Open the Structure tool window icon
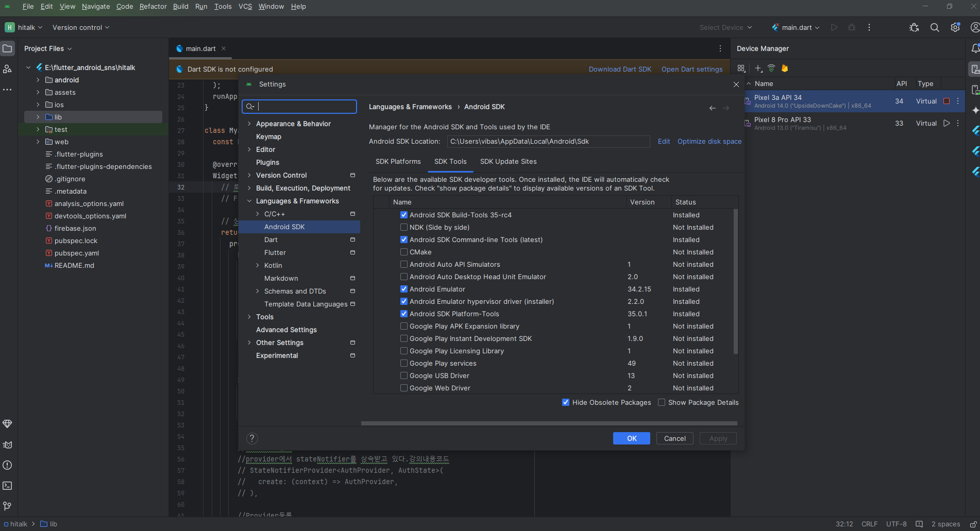The width and height of the screenshot is (980, 531). coord(7,69)
